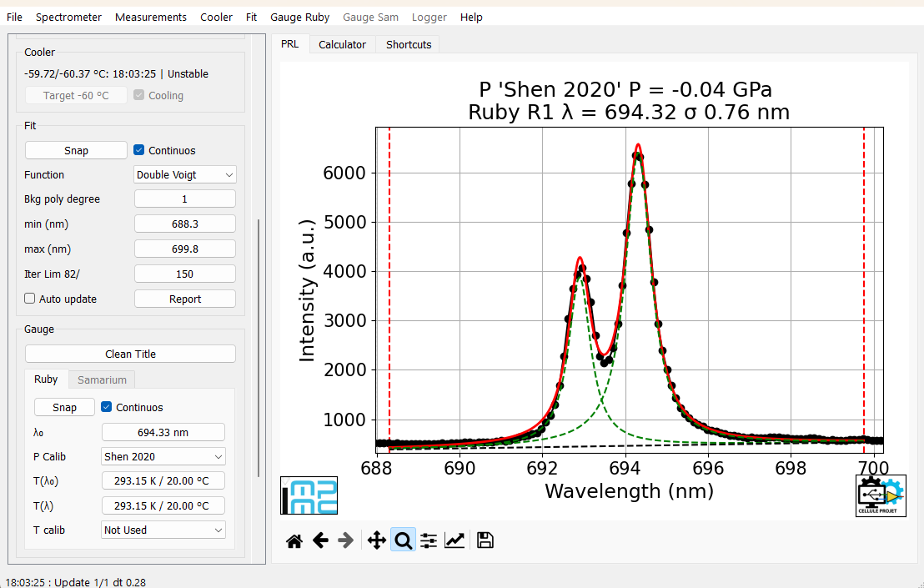
Task: Switch to the Shortcuts tab
Action: coord(409,45)
